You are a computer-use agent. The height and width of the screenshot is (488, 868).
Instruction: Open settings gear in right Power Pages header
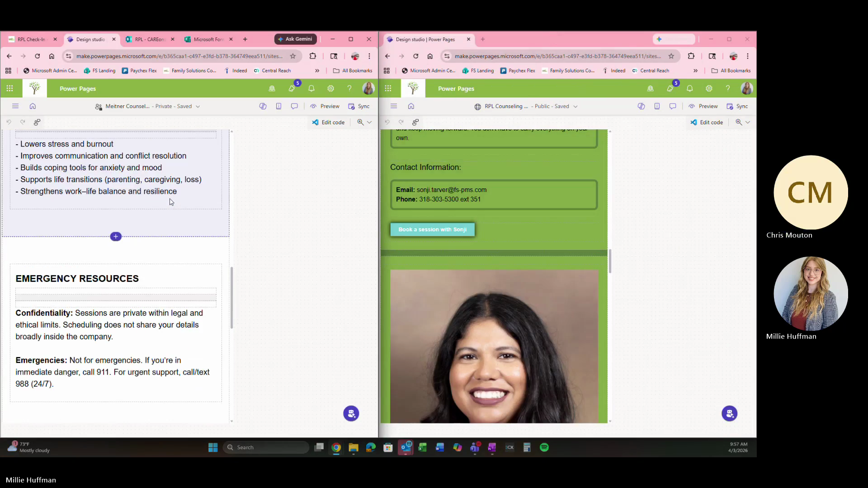coord(709,89)
